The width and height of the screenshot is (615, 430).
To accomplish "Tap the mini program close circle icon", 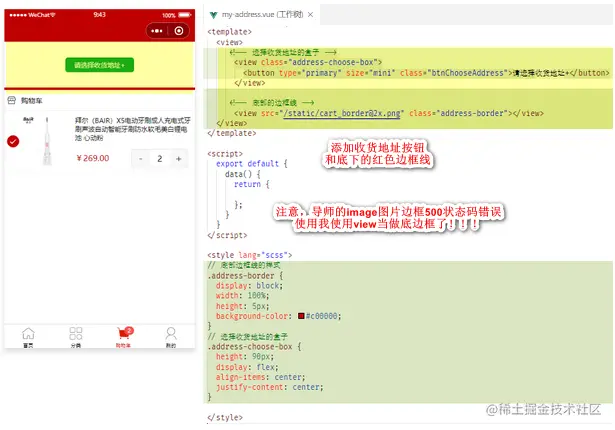I will (179, 31).
